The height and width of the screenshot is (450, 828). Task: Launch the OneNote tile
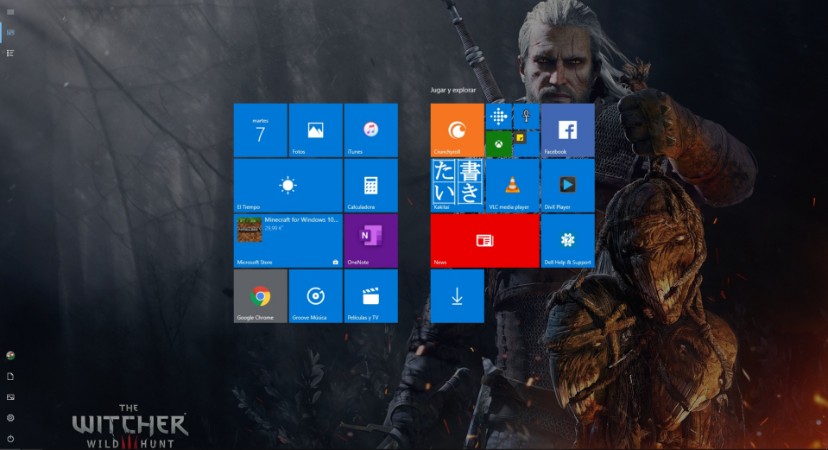coord(371,241)
